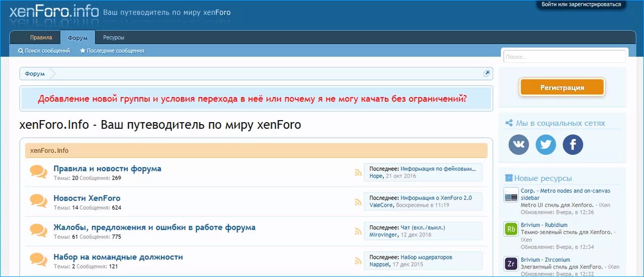
Task: Open Жалобы, предложения и ошибки forum
Action: click(154, 228)
